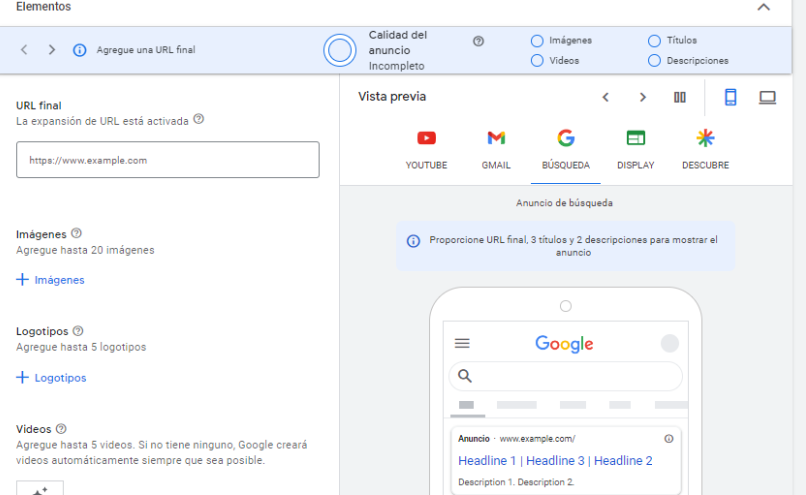806x495 pixels.
Task: Select the Imágenes quality indicator circle
Action: [537, 41]
